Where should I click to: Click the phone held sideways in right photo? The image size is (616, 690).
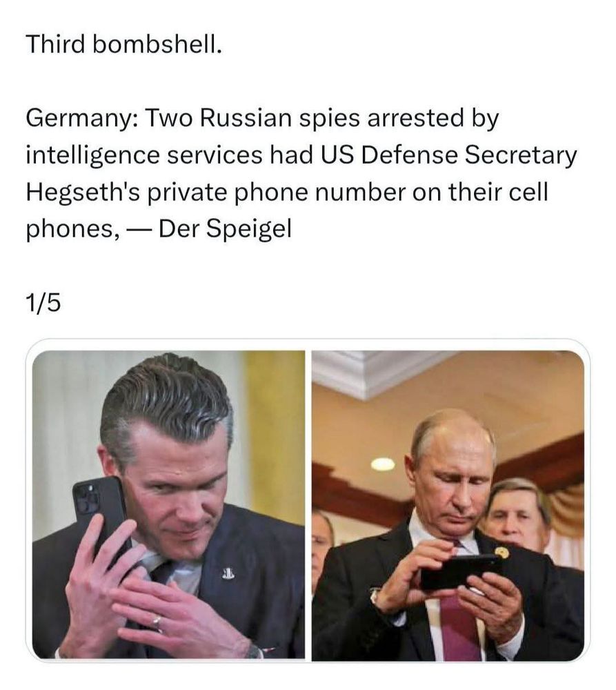tap(457, 572)
